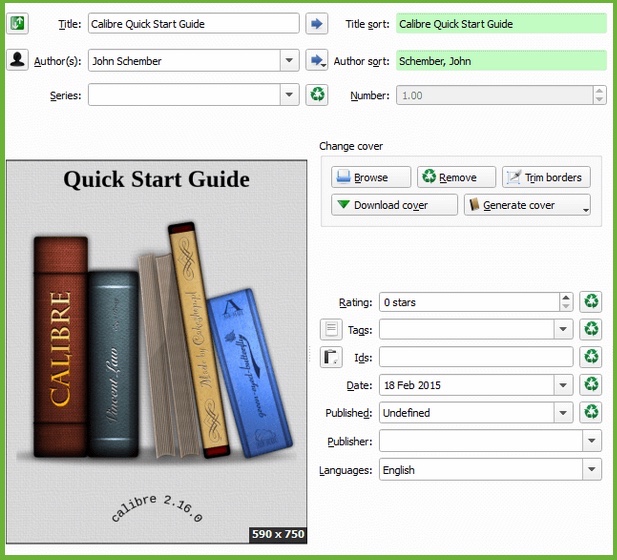Expand the Tags dropdown
617x560 pixels.
pos(563,329)
